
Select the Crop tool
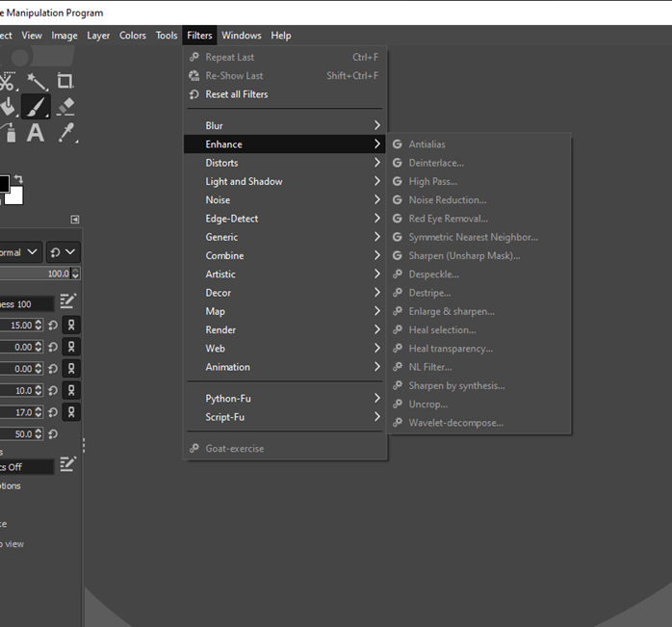[65, 81]
